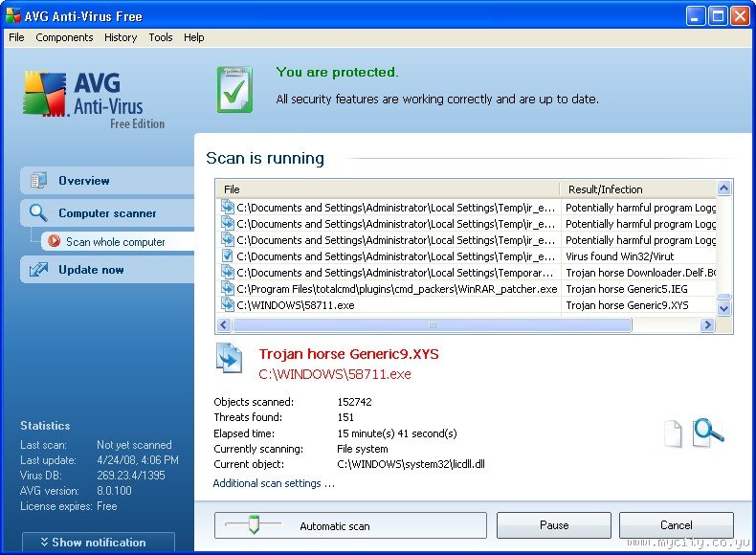This screenshot has height=555, width=756.
Task: Cancel the running scan
Action: [x=676, y=525]
